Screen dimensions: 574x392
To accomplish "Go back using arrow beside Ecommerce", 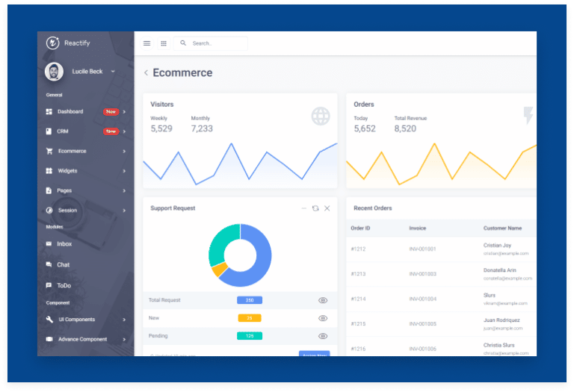I will (146, 72).
